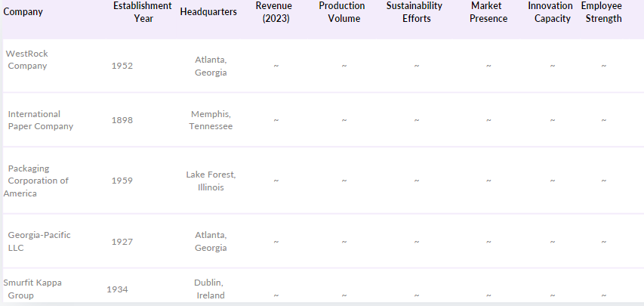Image resolution: width=644 pixels, height=306 pixels.
Task: Select the Employee Strength column header
Action: [x=603, y=12]
